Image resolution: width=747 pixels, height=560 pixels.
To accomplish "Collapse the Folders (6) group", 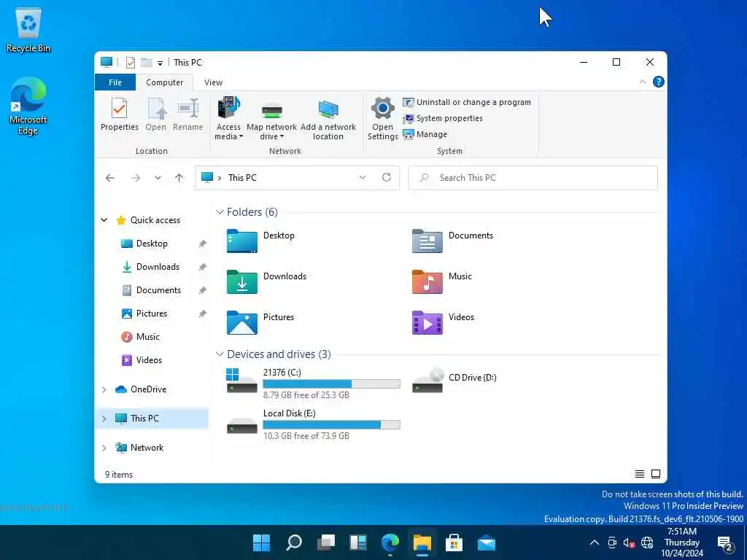I will click(x=220, y=212).
